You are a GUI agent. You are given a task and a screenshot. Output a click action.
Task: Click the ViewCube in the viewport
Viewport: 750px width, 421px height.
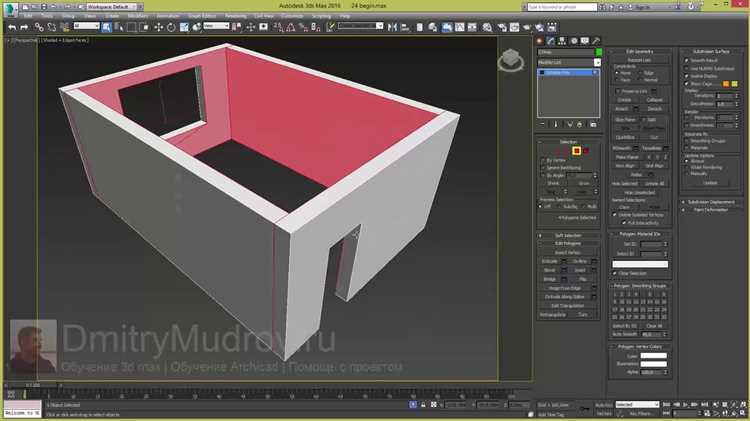(x=510, y=60)
